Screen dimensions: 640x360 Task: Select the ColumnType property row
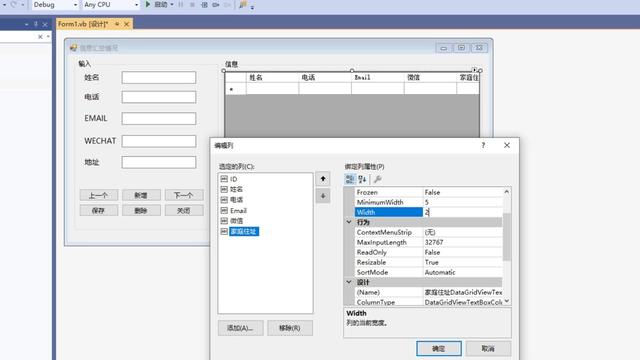click(x=429, y=302)
